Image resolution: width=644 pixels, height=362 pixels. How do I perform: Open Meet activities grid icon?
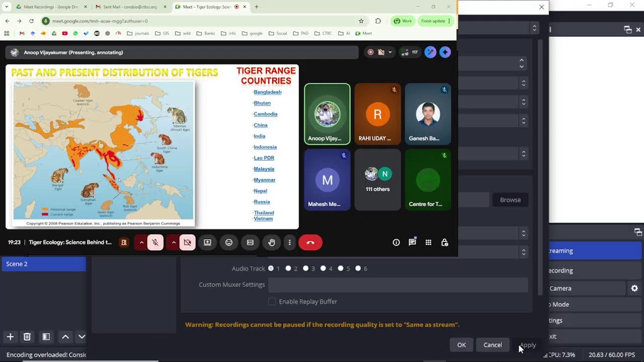[x=429, y=242]
